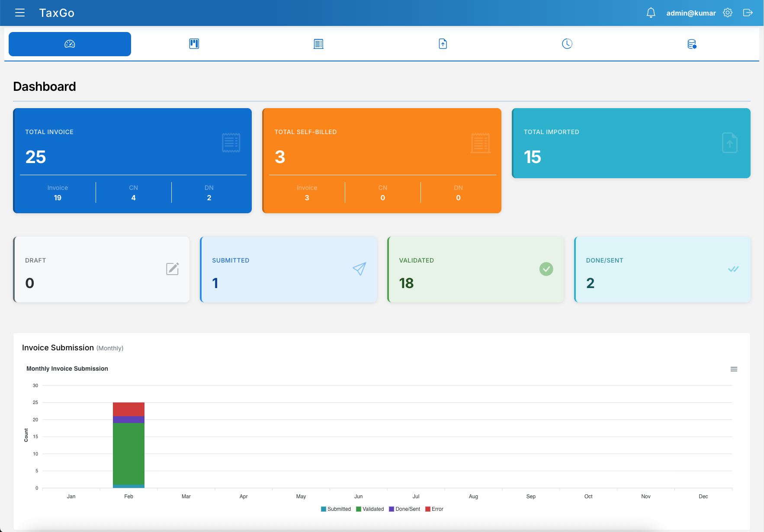Open the invoices list icon
This screenshot has width=764, height=532.
click(318, 44)
